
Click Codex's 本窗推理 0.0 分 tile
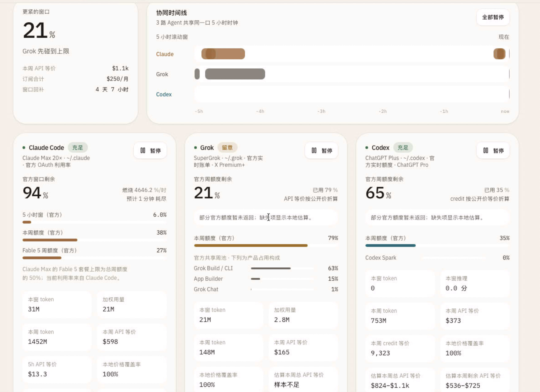475,283
